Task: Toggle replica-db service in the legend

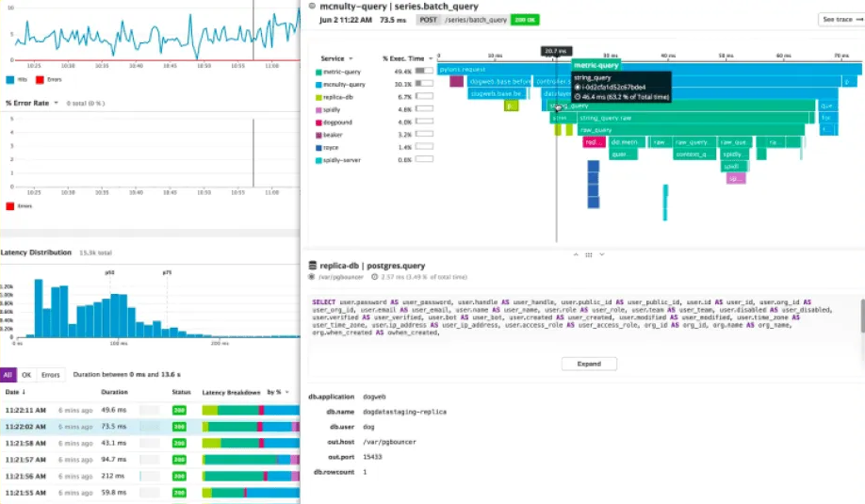Action: click(335, 97)
